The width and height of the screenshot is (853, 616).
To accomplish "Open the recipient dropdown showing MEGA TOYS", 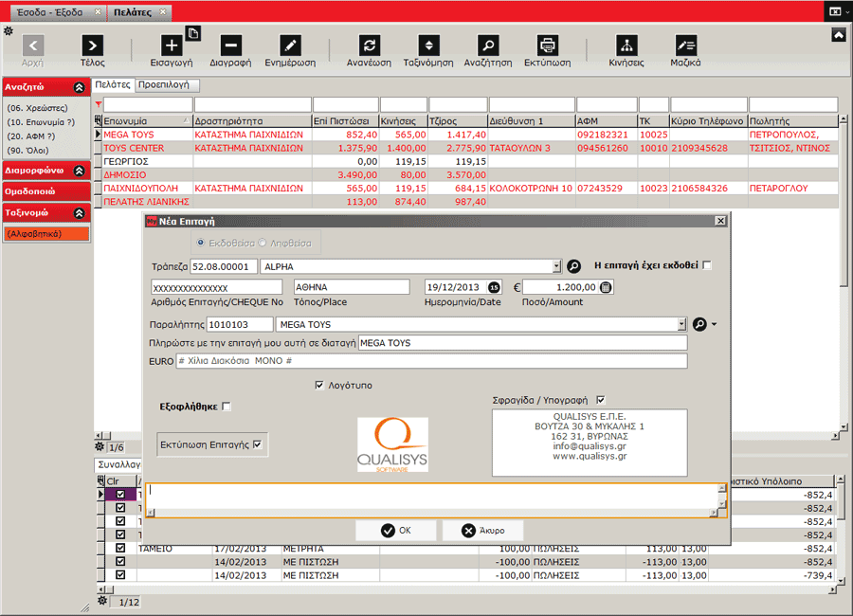I will (681, 324).
